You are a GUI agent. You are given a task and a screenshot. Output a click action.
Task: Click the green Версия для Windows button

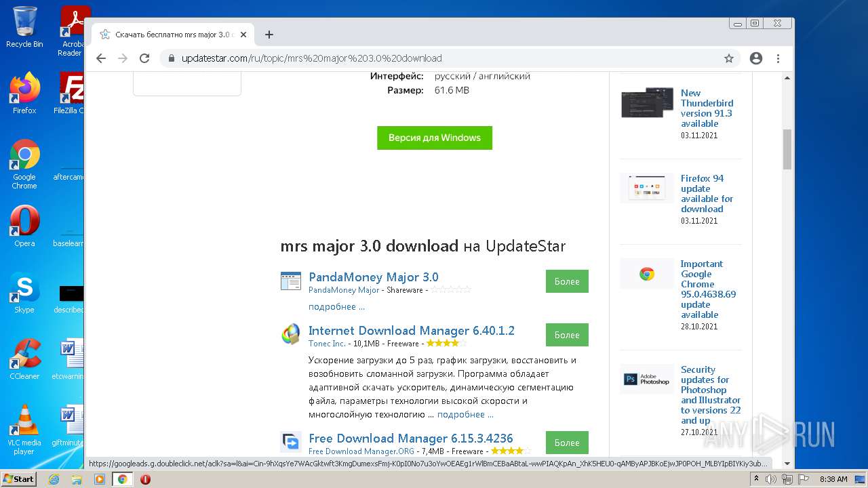coord(435,138)
